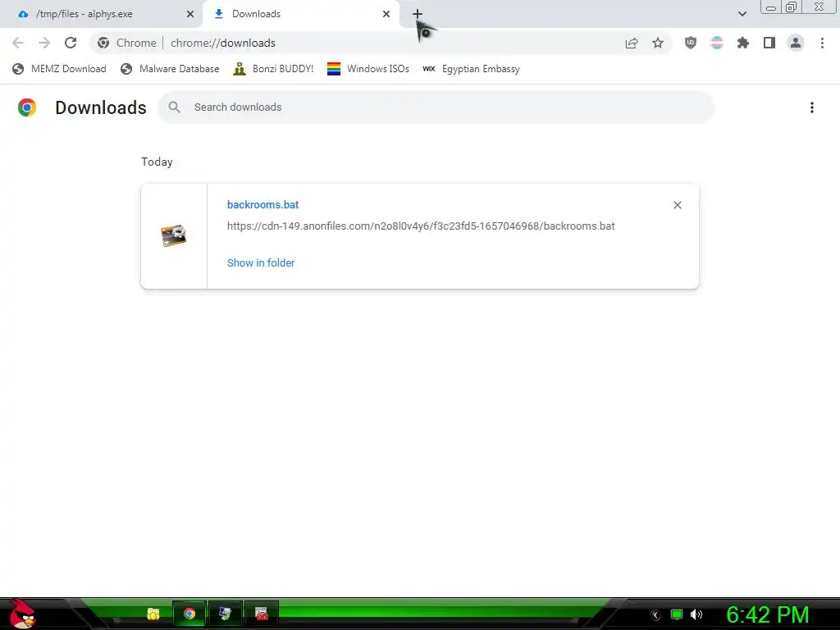Open the uBlock Origin extension icon
This screenshot has width=840, height=630.
pyautogui.click(x=691, y=43)
